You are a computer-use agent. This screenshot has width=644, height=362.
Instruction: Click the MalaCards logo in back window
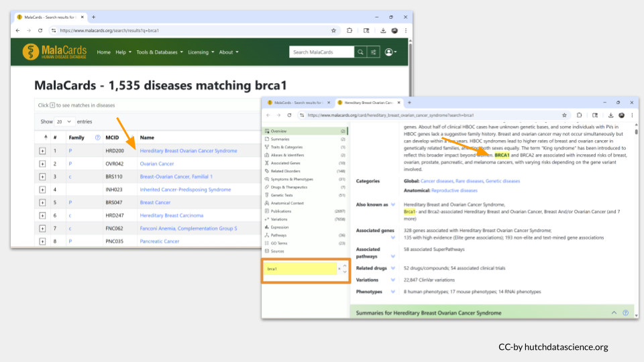[54, 52]
